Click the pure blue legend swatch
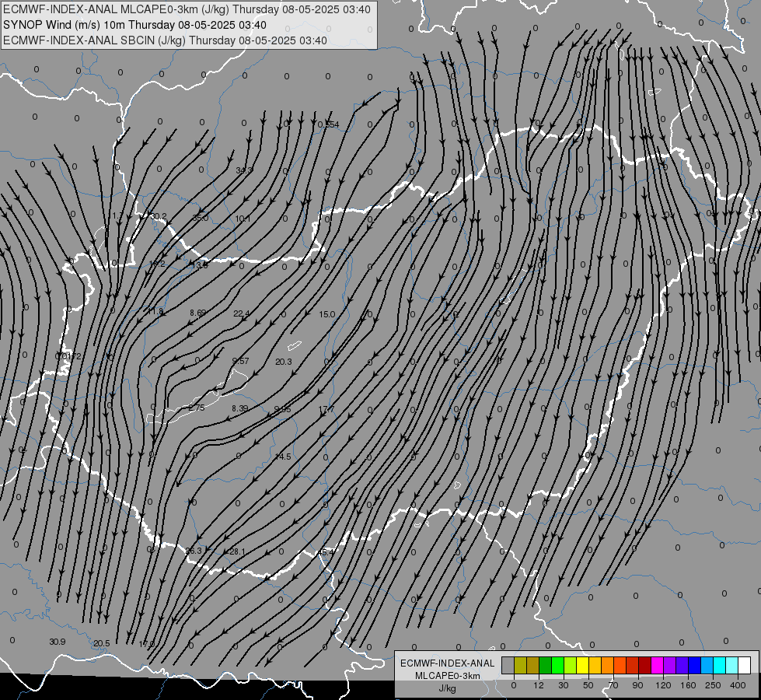 pos(694,665)
